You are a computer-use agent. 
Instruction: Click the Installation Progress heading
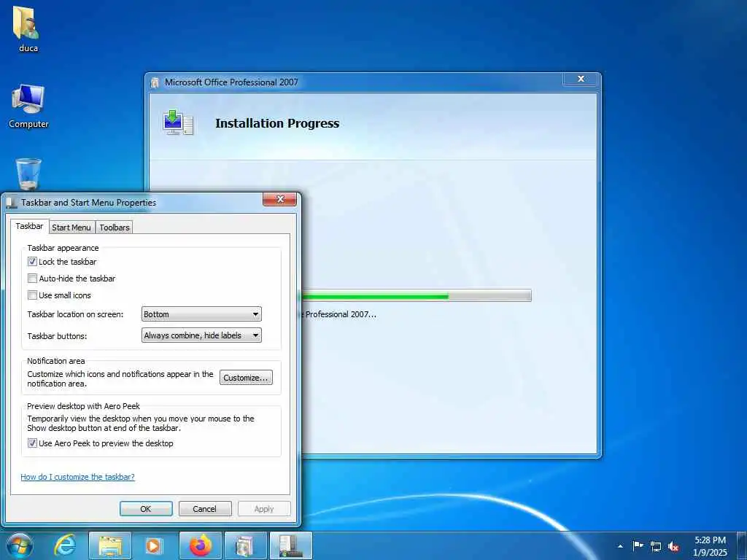pos(277,123)
